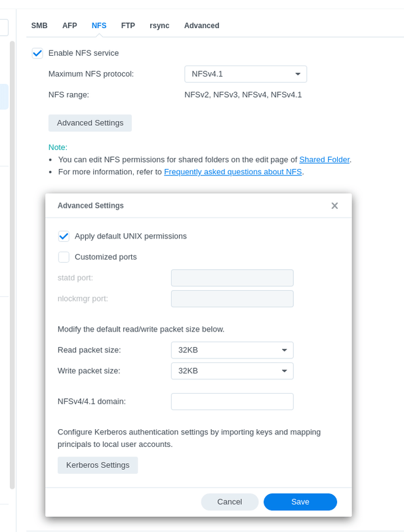Viewport: 404px width, 532px height.
Task: Go to the rsync tab
Action: tap(159, 26)
